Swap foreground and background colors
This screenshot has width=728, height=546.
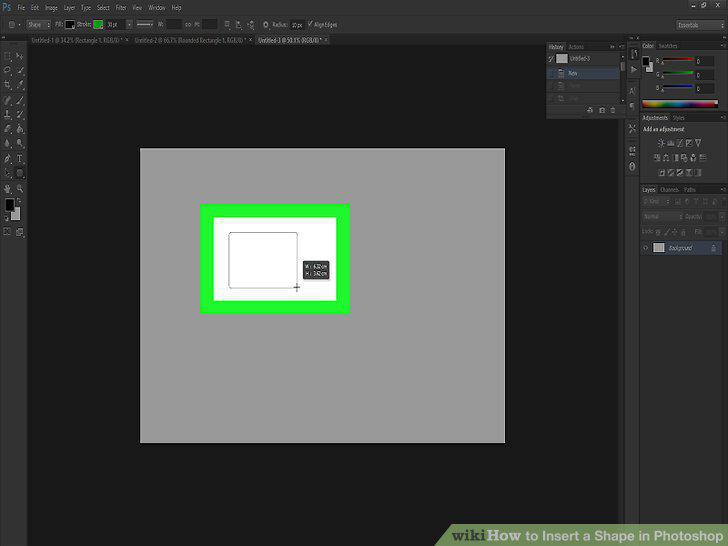(19, 201)
